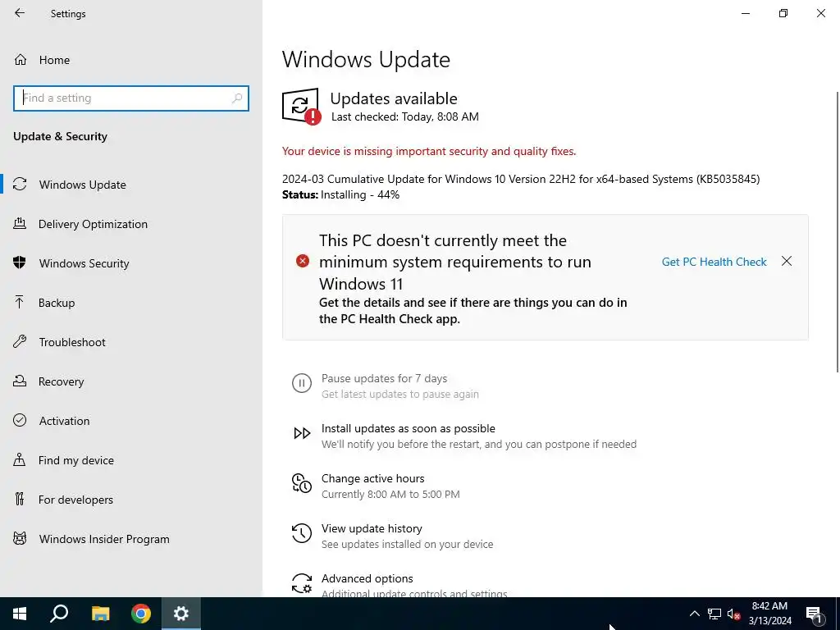Image resolution: width=840 pixels, height=630 pixels.
Task: Open the notification center icon
Action: coord(814,614)
